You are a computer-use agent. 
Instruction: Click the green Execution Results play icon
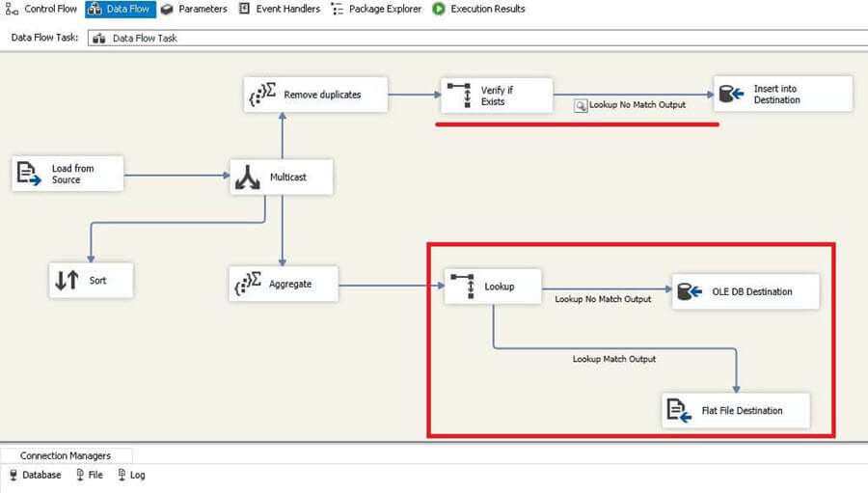coord(439,9)
